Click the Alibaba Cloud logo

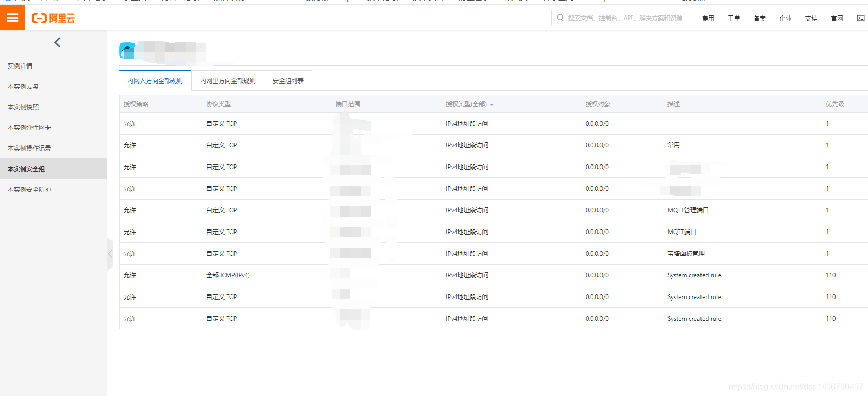[x=53, y=18]
